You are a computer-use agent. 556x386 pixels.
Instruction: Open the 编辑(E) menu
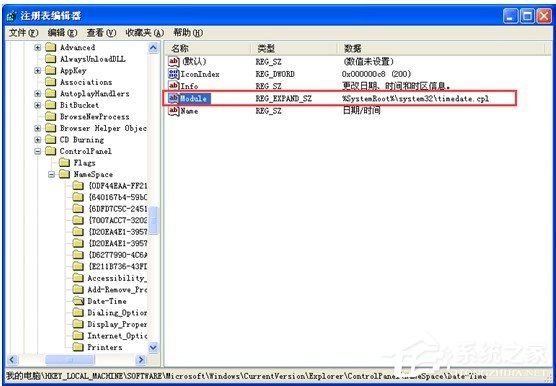62,33
